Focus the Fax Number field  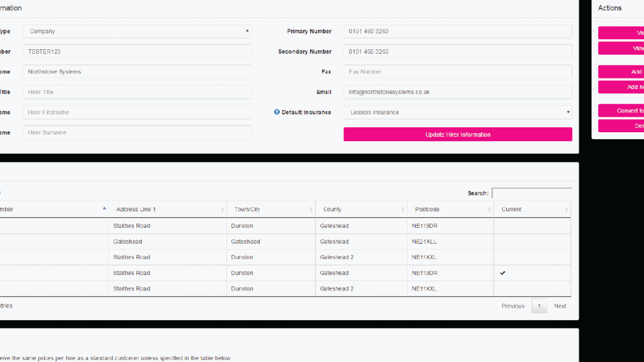[x=457, y=72]
